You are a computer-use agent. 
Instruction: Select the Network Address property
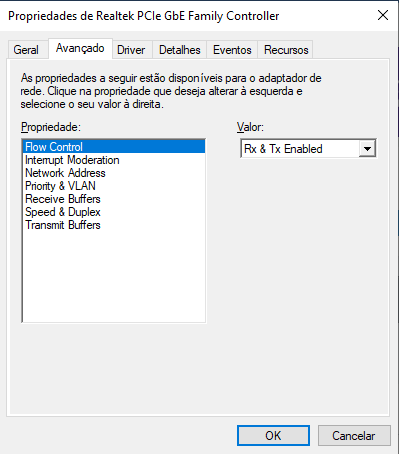114,173
